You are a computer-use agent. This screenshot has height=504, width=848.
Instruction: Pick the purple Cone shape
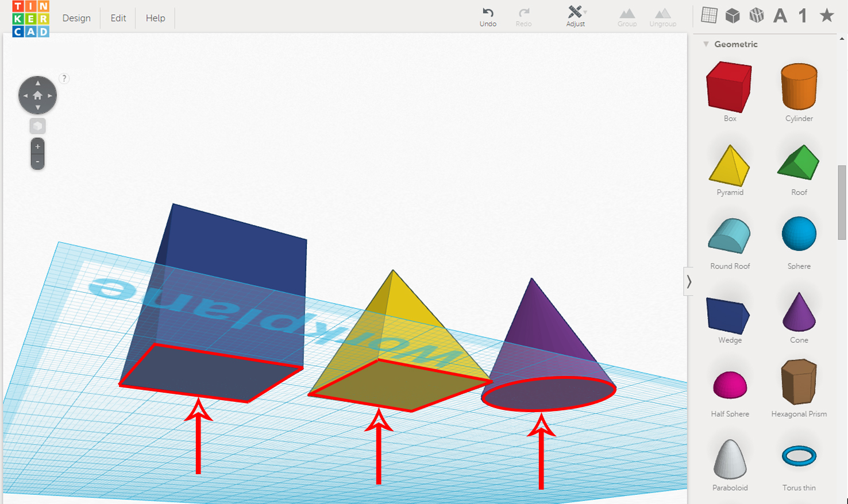click(799, 312)
